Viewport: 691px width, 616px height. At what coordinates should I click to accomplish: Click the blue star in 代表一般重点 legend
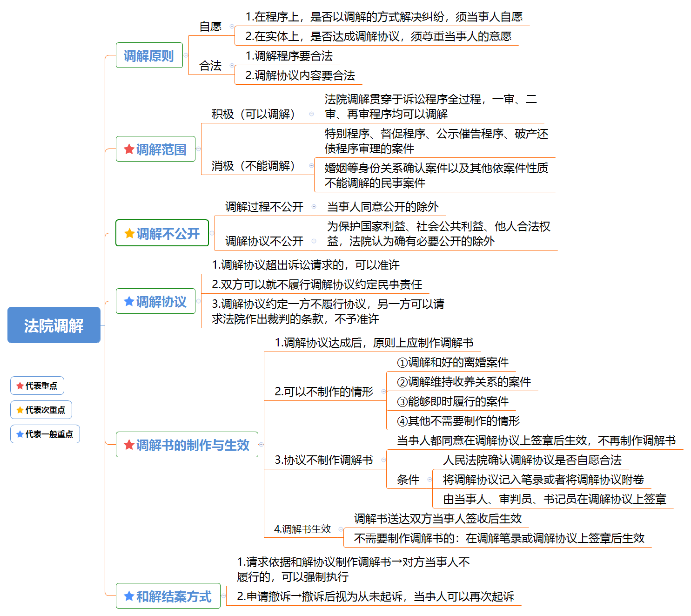tap(20, 434)
